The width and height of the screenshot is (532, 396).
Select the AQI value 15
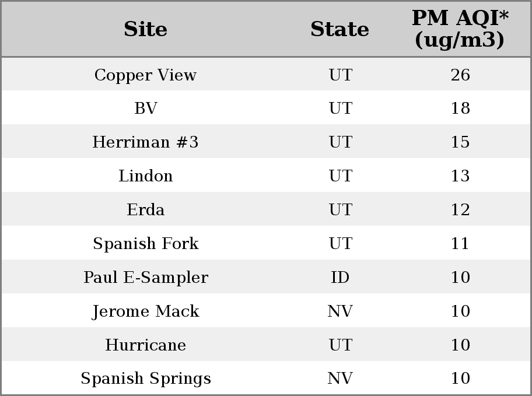tap(460, 142)
